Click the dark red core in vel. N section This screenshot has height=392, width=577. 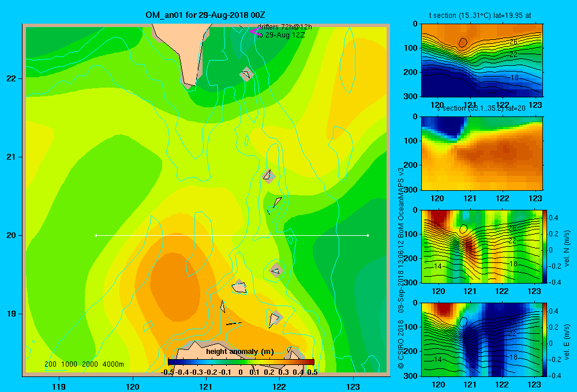click(469, 247)
